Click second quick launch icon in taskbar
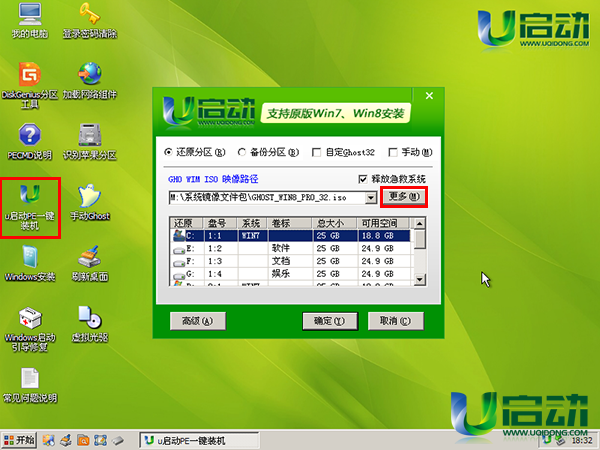Screen dimensions: 600x450 coord(66,440)
